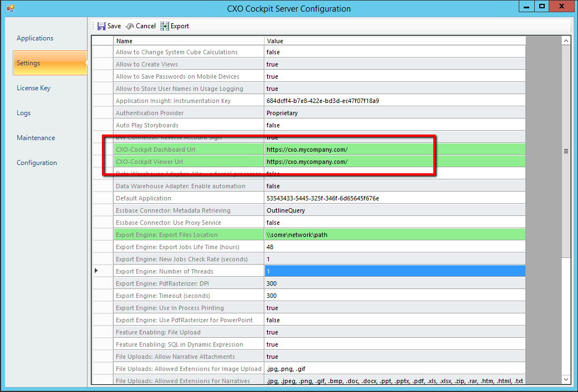578x392 pixels.
Task: Click Allowed Extensions for Narratives value
Action: [x=395, y=380]
